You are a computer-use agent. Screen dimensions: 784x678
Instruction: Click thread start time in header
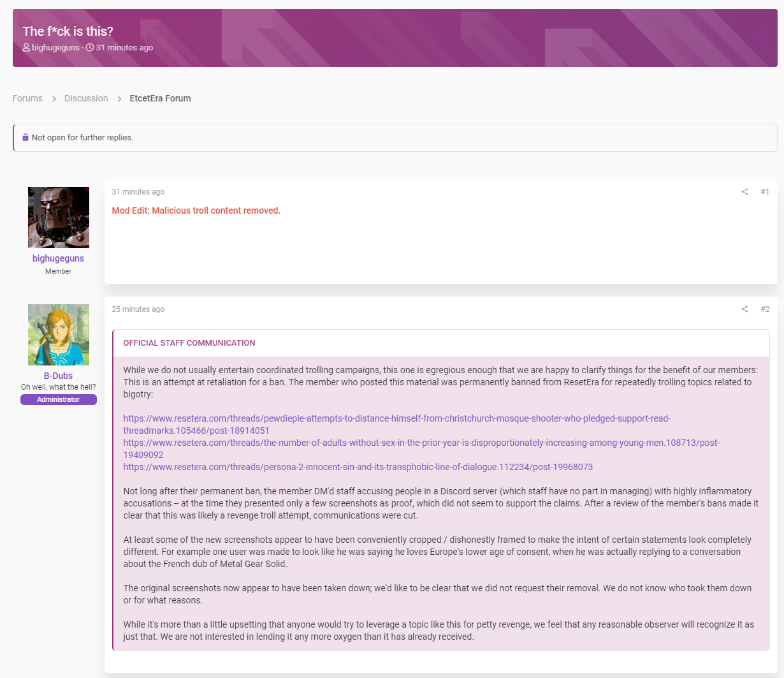pyautogui.click(x=124, y=48)
